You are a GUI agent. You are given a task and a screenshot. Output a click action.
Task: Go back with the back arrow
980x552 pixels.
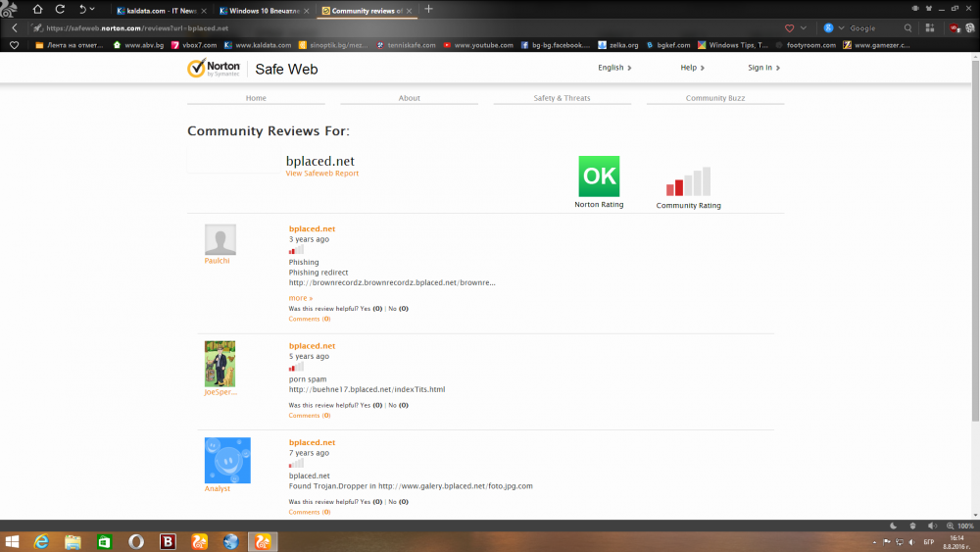point(15,28)
